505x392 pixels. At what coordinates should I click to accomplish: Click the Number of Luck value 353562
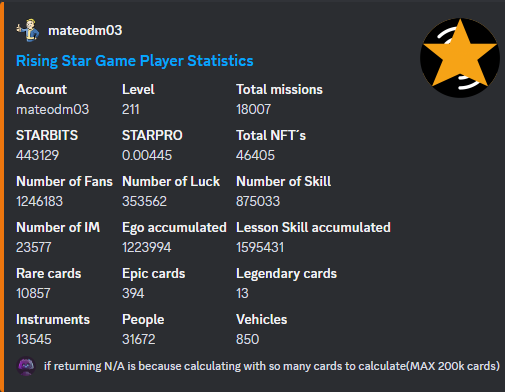pyautogui.click(x=144, y=201)
